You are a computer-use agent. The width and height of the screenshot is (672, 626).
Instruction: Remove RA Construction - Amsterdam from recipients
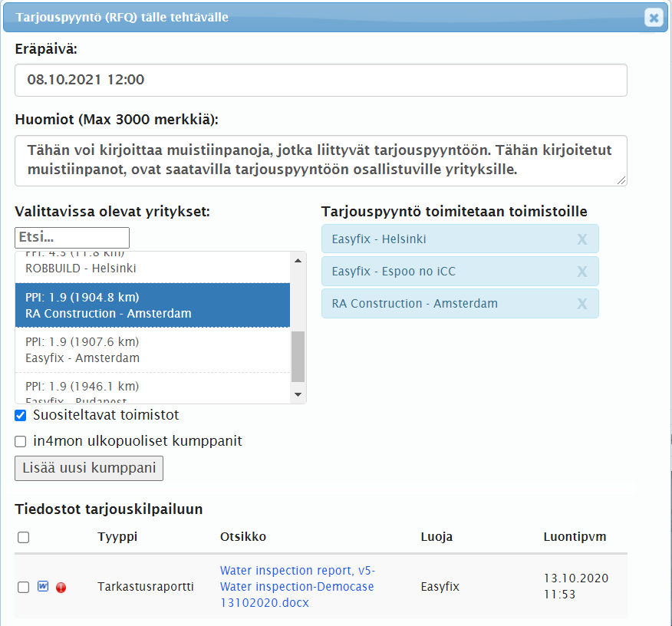581,304
